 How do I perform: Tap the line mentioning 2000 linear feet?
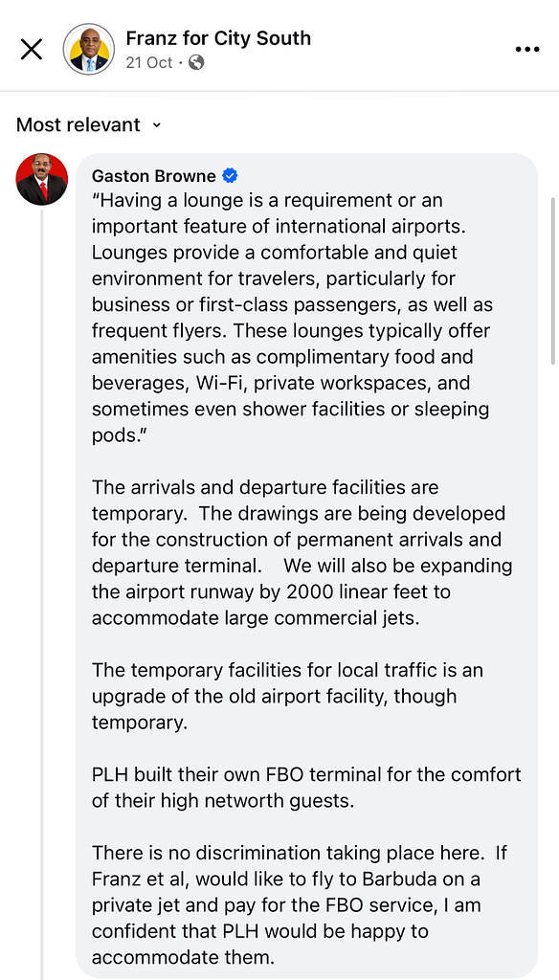pos(272,591)
